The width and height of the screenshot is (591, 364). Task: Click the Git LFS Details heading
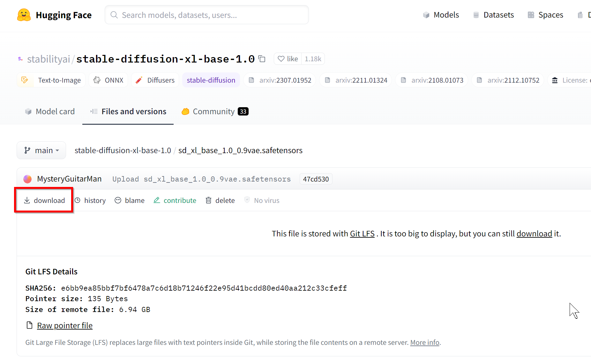pyautogui.click(x=51, y=271)
